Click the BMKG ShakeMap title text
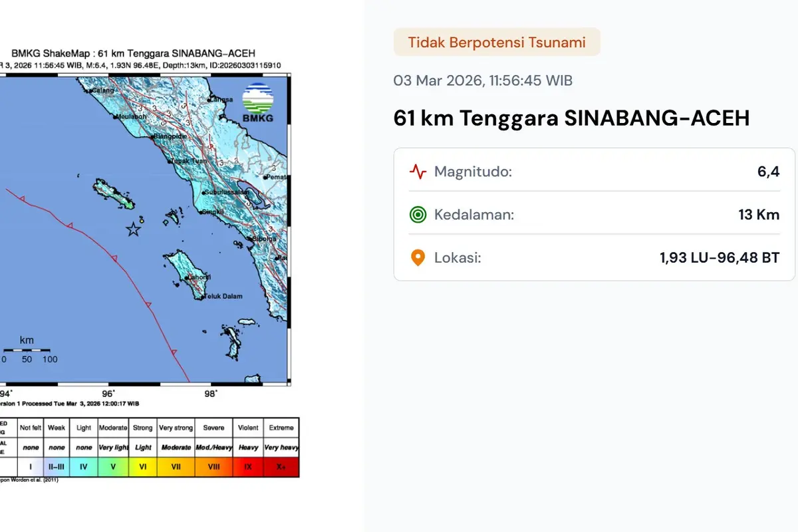Screen dimensions: 798x532 pyautogui.click(x=133, y=53)
